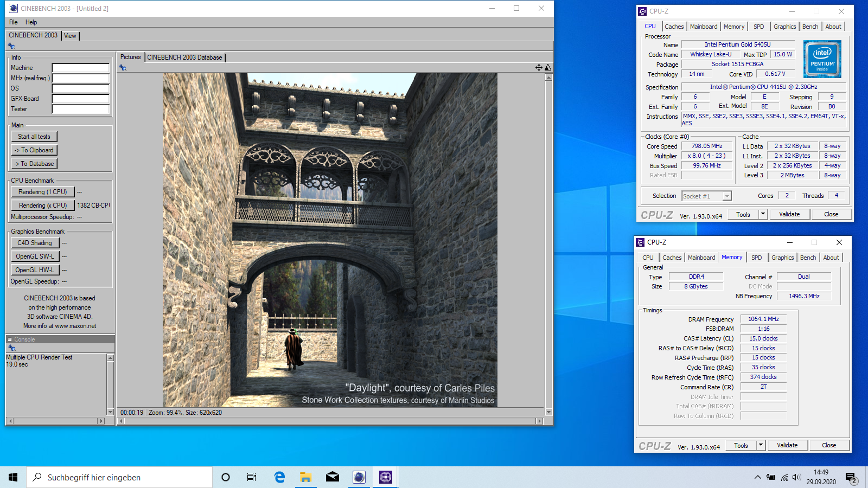Click the console vertical scrollbar down arrow
The height and width of the screenshot is (488, 868).
pyautogui.click(x=110, y=412)
